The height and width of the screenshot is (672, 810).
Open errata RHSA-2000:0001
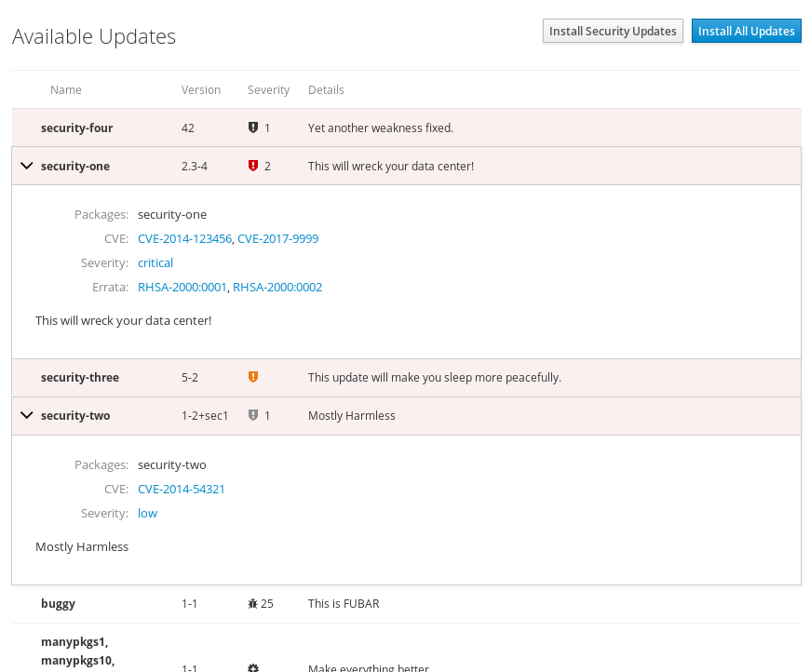(182, 288)
